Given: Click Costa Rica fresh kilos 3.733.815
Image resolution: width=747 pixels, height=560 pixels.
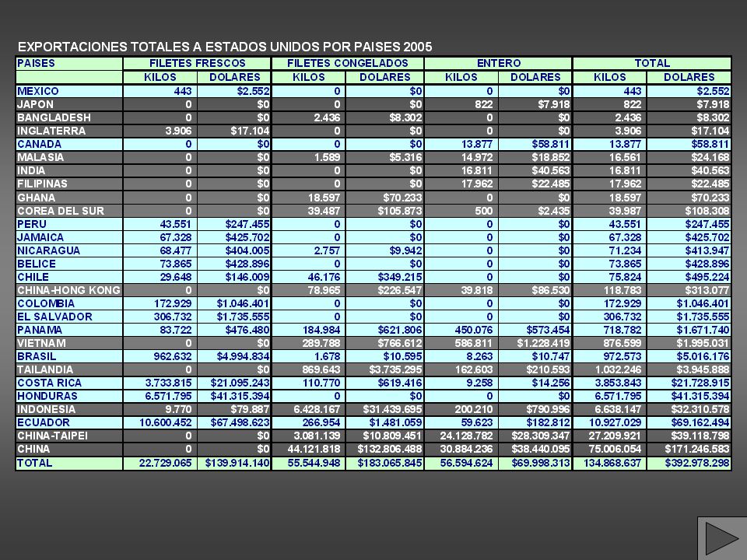Looking at the screenshot, I should click(169, 383).
